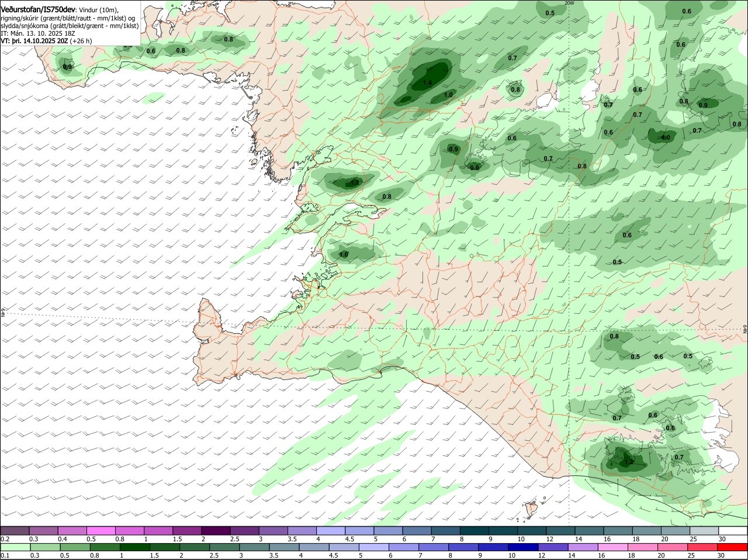The width and height of the screenshot is (748, 560).
Task: Click the 0.4 label in snow legend
Action: [62, 539]
